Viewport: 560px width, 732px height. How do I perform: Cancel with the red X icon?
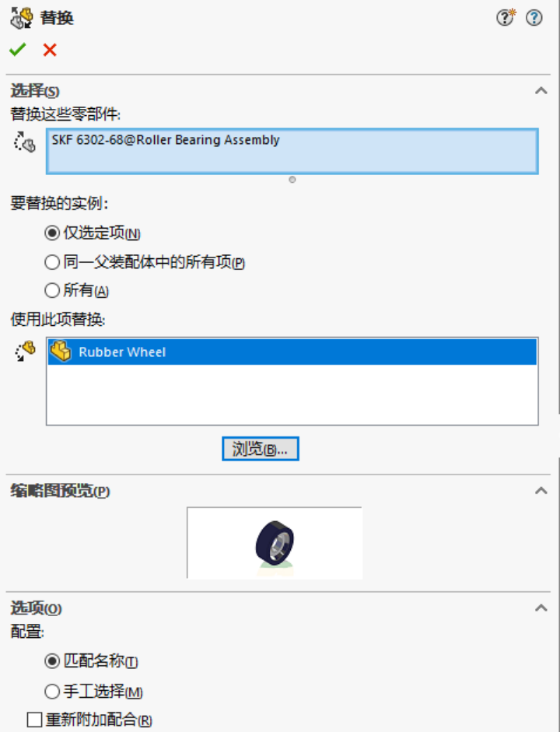[x=50, y=50]
